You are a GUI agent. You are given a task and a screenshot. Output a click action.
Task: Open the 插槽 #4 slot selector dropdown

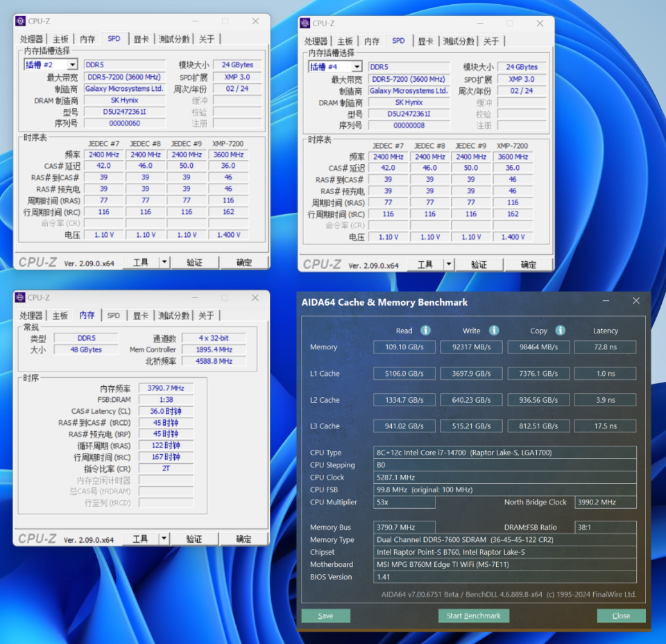[x=357, y=67]
